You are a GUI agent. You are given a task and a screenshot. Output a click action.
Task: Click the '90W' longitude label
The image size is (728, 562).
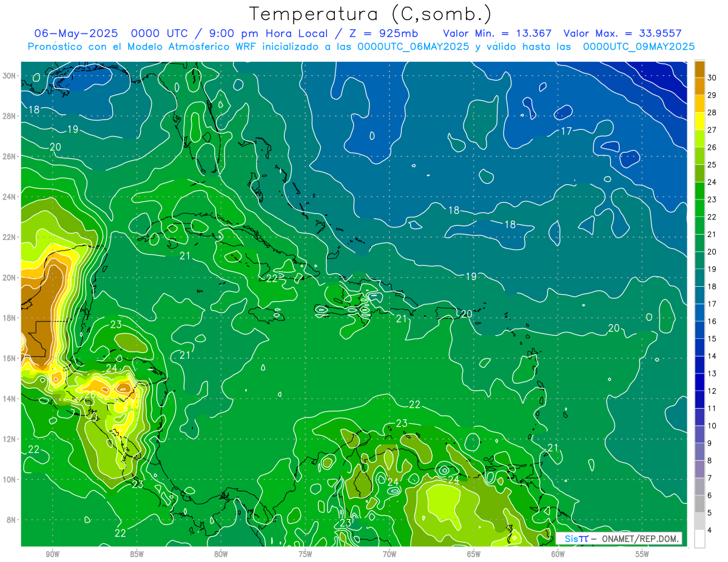(52, 554)
